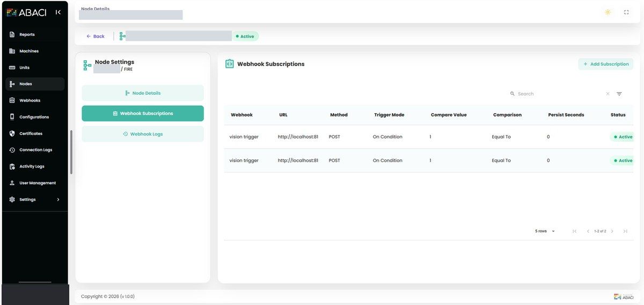Viewport: 644px width, 305px height.
Task: Open the 5 rows per page dropdown
Action: pos(545,231)
